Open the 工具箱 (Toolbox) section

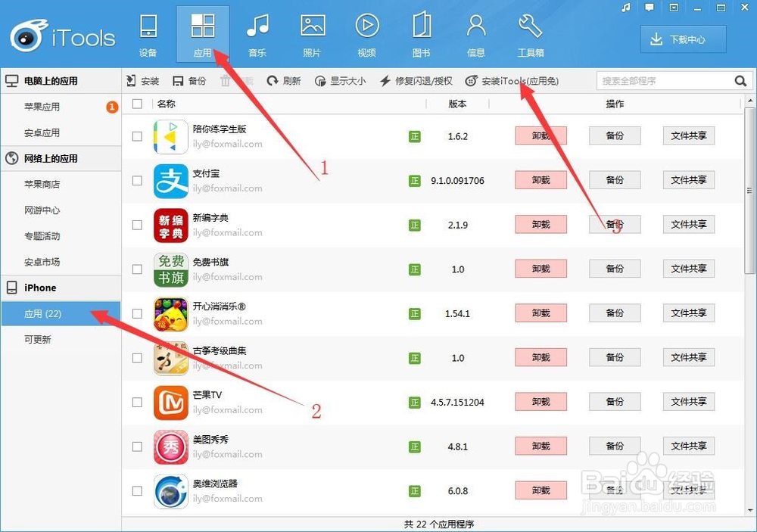531,35
